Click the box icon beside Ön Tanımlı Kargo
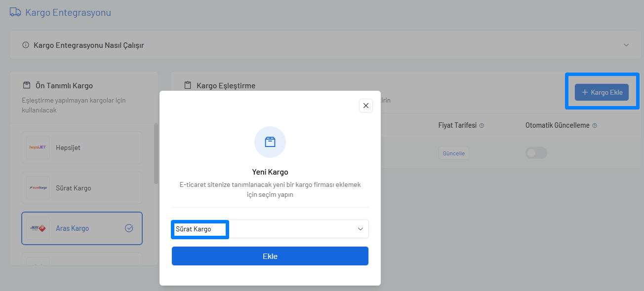Viewport: 644px width, 291px height. click(x=27, y=85)
